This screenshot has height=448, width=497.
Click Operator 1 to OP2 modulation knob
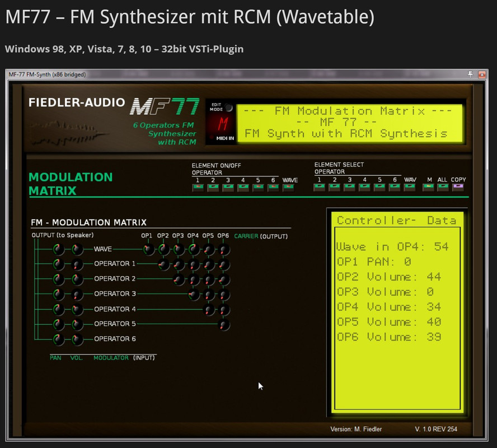(163, 264)
